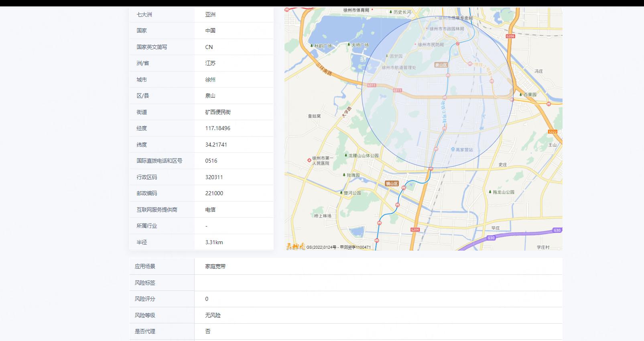644x341 pixels.
Task: Click the area code value 0516
Action: click(211, 161)
